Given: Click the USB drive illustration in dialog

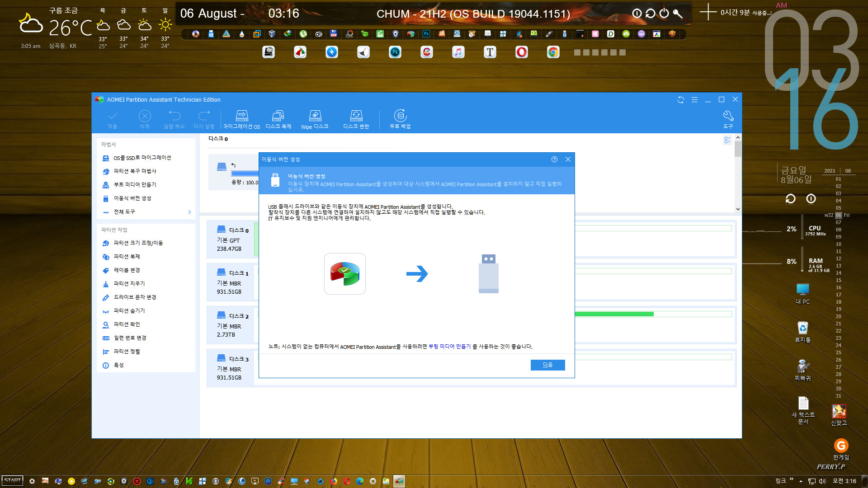Looking at the screenshot, I should 488,274.
